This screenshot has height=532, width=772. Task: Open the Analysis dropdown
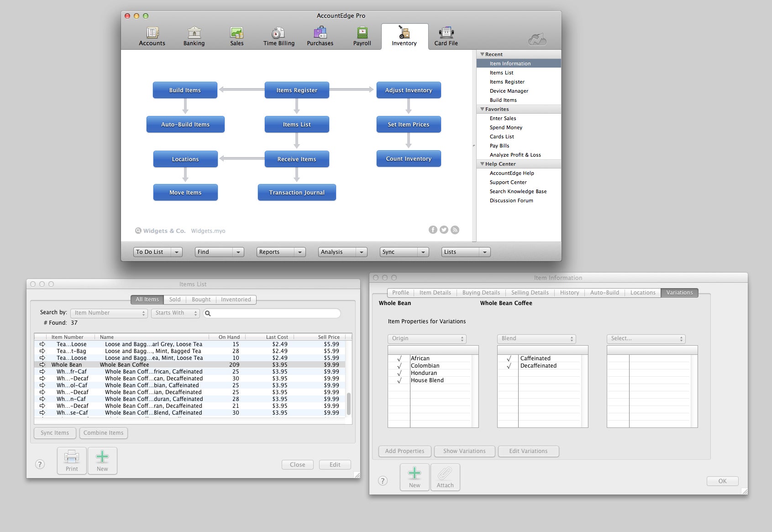pyautogui.click(x=342, y=252)
